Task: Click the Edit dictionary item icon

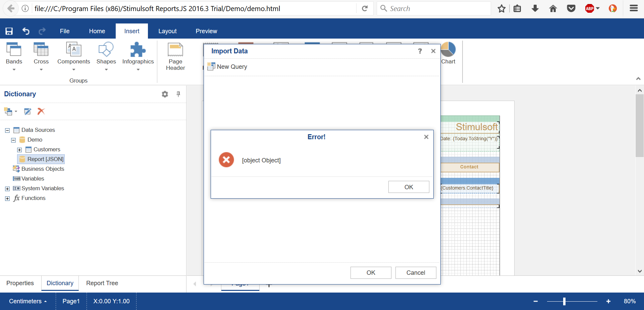Action: tap(28, 111)
